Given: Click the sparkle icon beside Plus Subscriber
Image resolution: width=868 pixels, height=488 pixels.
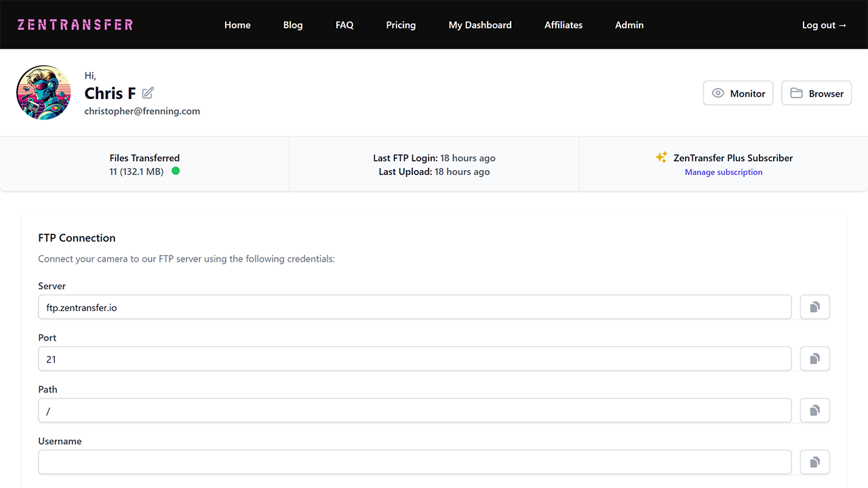Looking at the screenshot, I should (x=661, y=157).
